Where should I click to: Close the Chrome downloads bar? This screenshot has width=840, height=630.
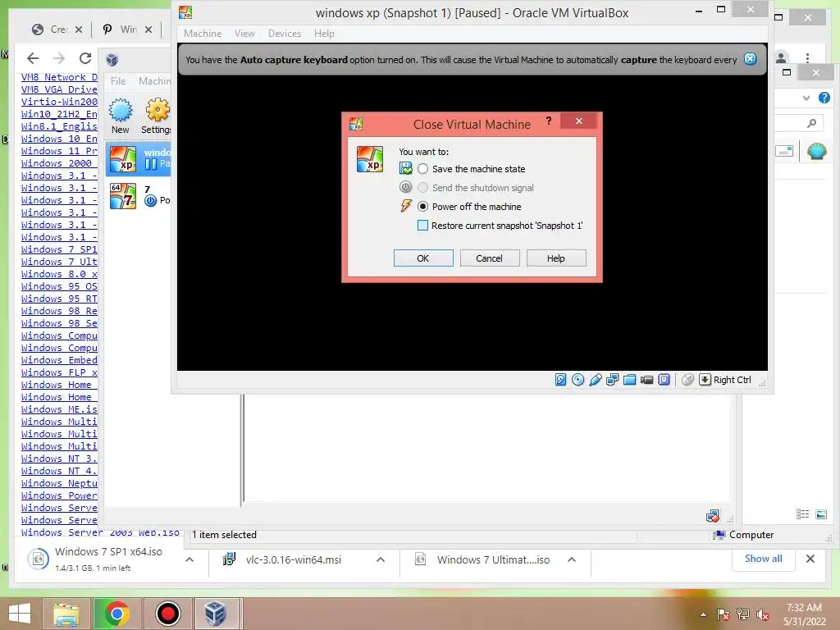pos(810,559)
